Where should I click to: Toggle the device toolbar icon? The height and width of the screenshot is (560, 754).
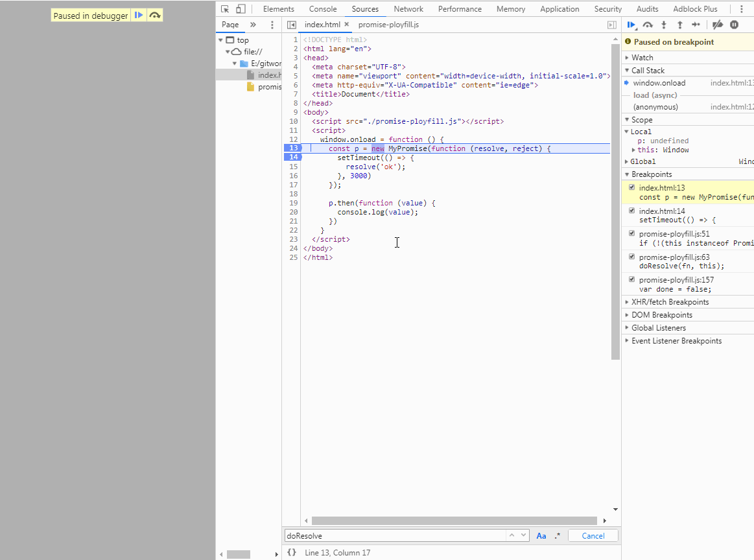[241, 9]
